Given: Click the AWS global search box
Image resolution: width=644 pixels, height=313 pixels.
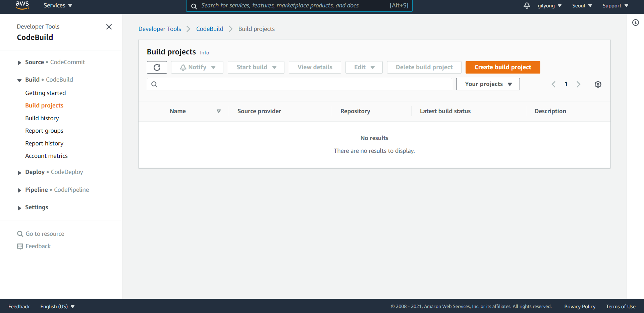Looking at the screenshot, I should coord(299,6).
